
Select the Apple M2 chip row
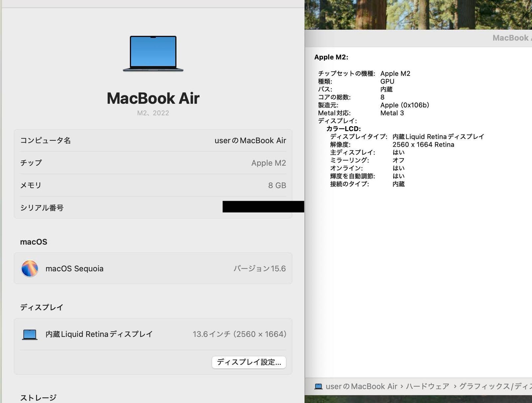point(153,163)
